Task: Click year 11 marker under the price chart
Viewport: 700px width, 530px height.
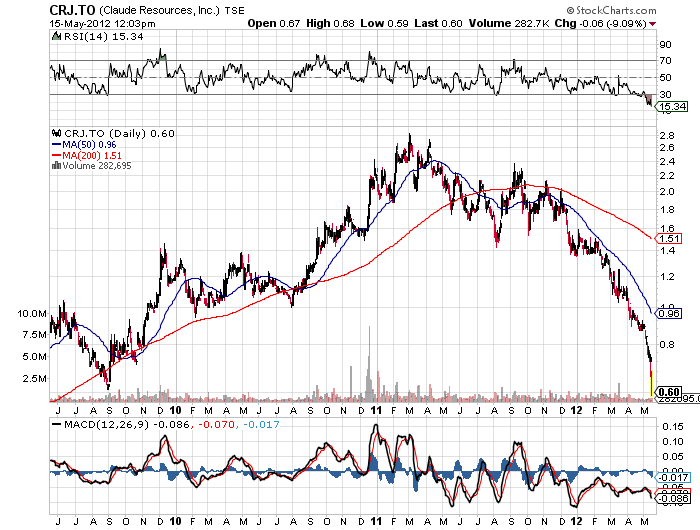Action: click(x=376, y=410)
